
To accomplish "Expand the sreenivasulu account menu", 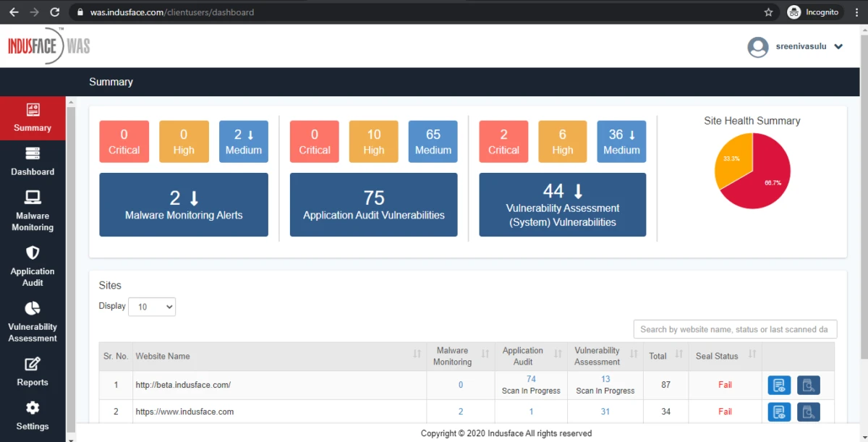I will click(838, 46).
